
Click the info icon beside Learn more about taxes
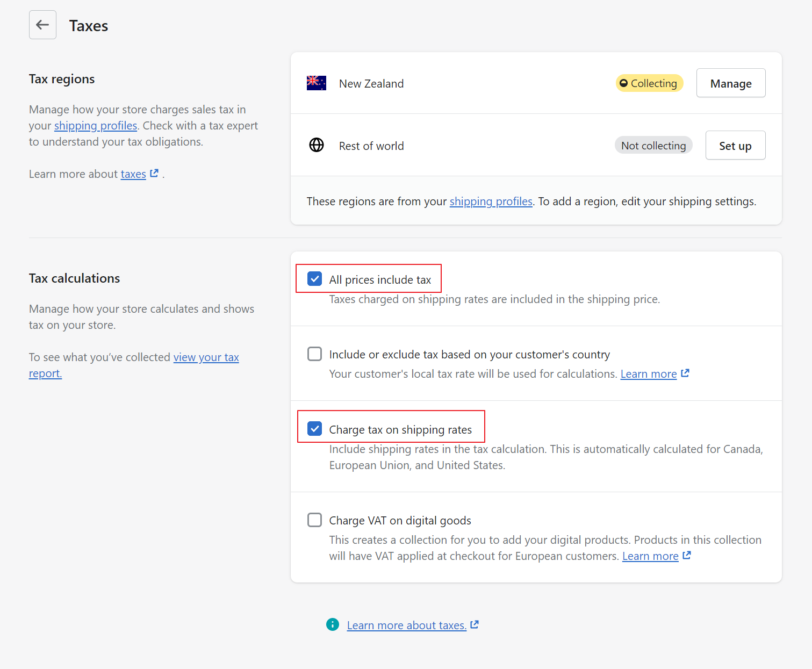click(x=333, y=624)
